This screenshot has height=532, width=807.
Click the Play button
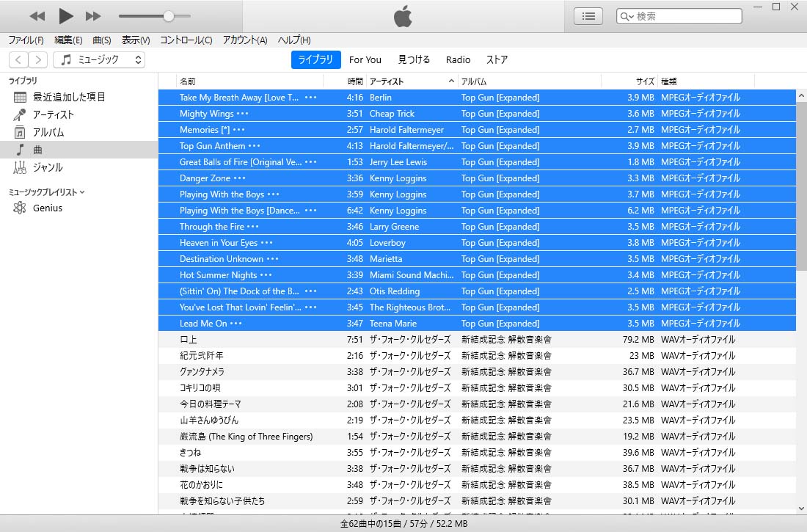click(x=66, y=15)
